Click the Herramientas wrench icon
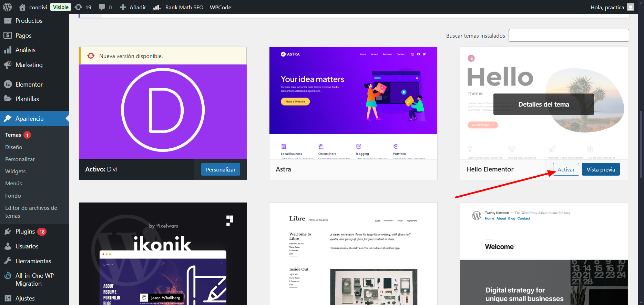This screenshot has width=644, height=305. pyautogui.click(x=8, y=261)
